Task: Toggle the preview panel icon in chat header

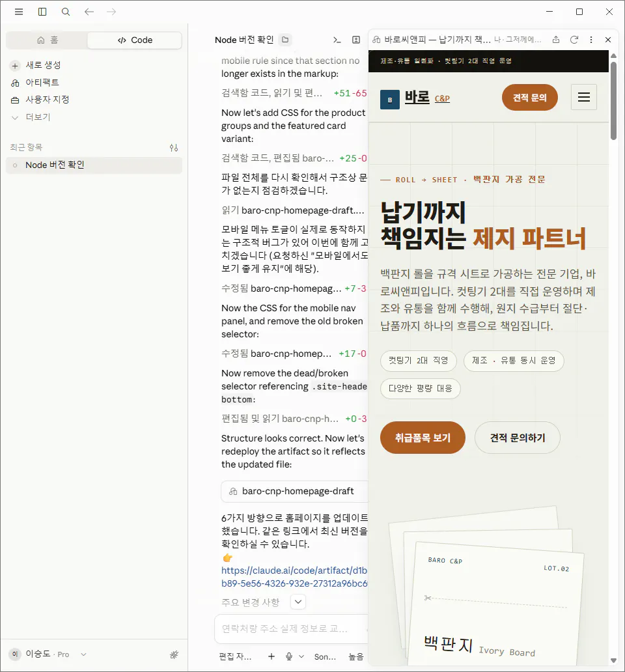Action: [356, 40]
